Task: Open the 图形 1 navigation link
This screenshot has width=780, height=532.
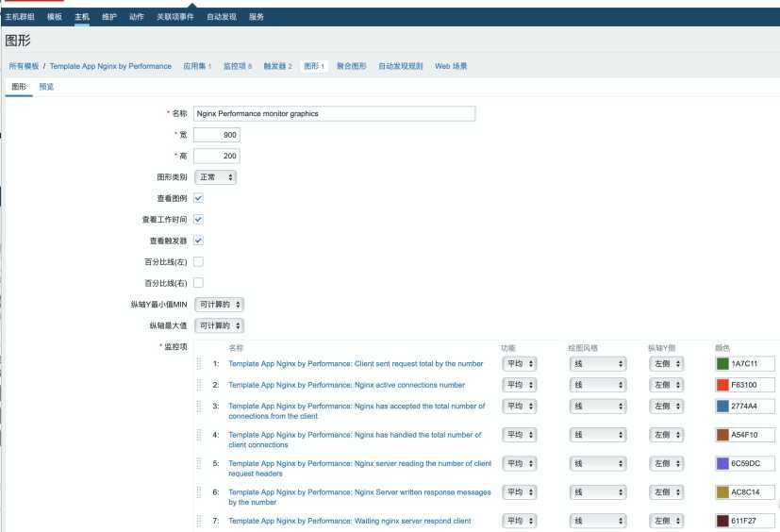Action: tap(314, 66)
